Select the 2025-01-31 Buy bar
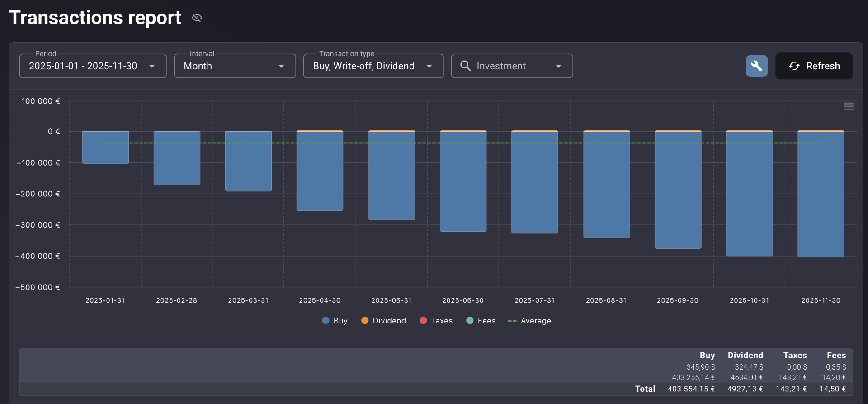 105,147
